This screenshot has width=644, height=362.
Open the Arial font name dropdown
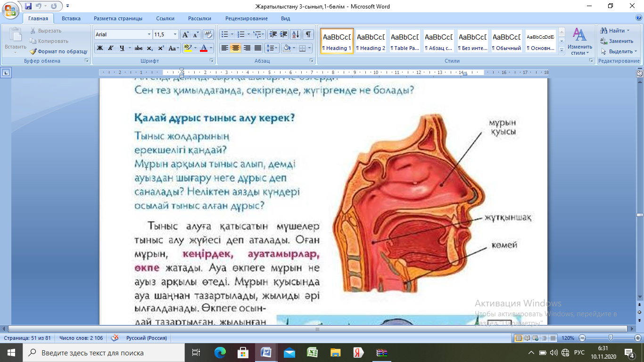point(149,34)
